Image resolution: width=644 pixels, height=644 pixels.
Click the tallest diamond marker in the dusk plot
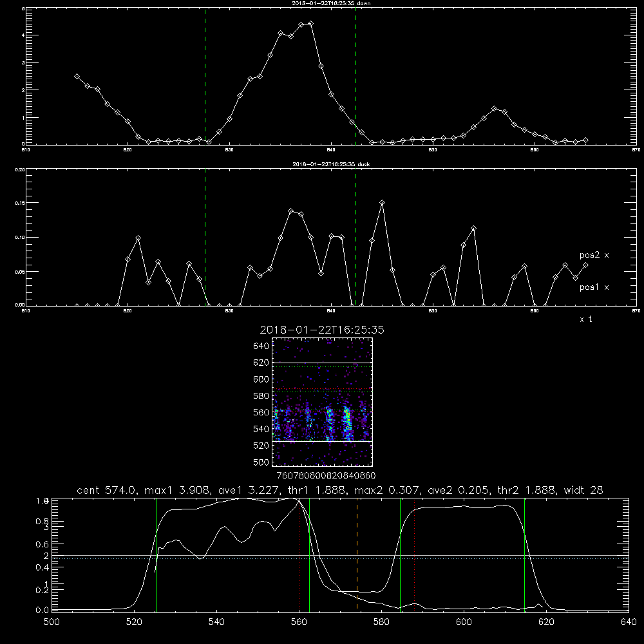click(382, 202)
